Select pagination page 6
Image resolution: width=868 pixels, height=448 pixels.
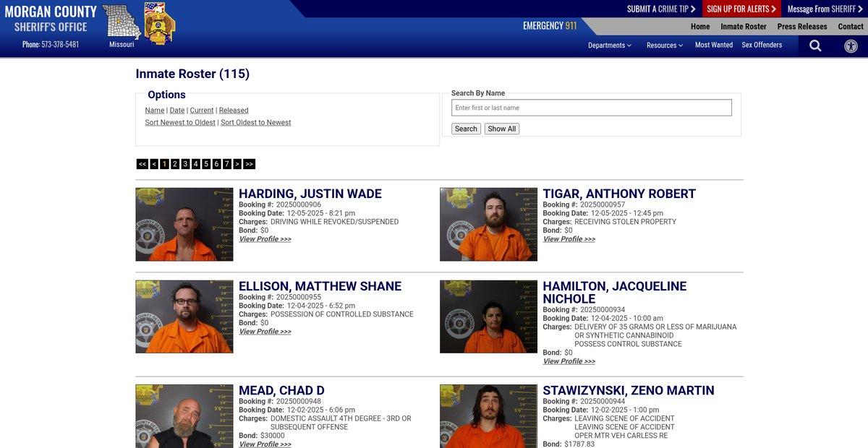click(216, 164)
